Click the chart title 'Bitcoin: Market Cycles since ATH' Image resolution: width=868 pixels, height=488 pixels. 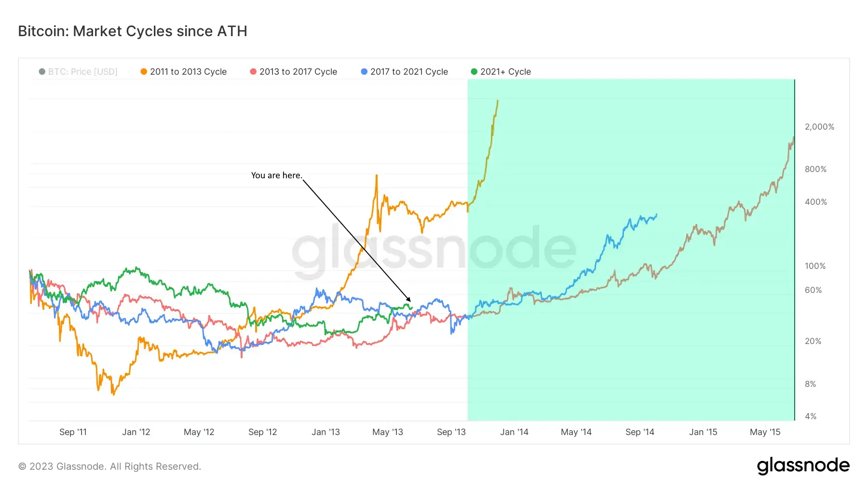click(133, 31)
